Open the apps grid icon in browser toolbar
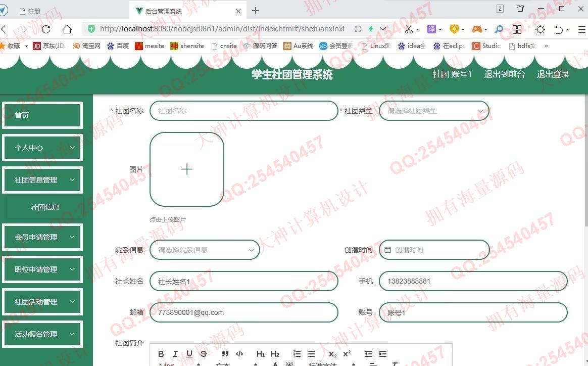This screenshot has height=366, width=588. coord(517,29)
